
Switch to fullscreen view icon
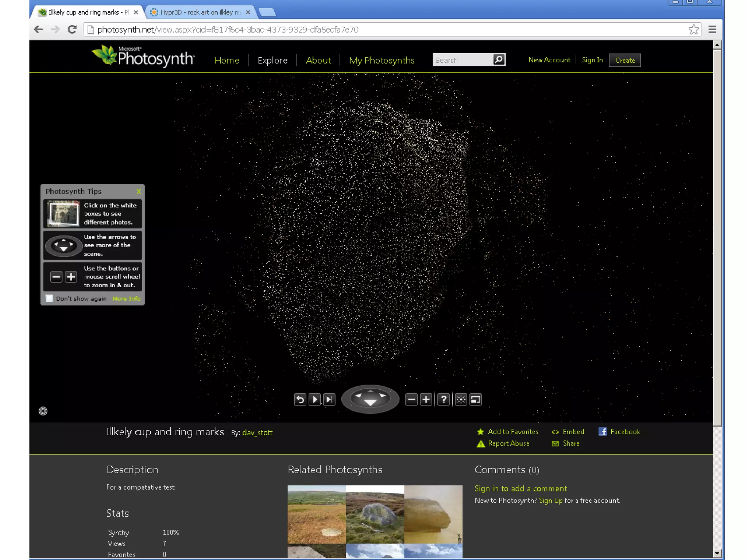coord(476,400)
